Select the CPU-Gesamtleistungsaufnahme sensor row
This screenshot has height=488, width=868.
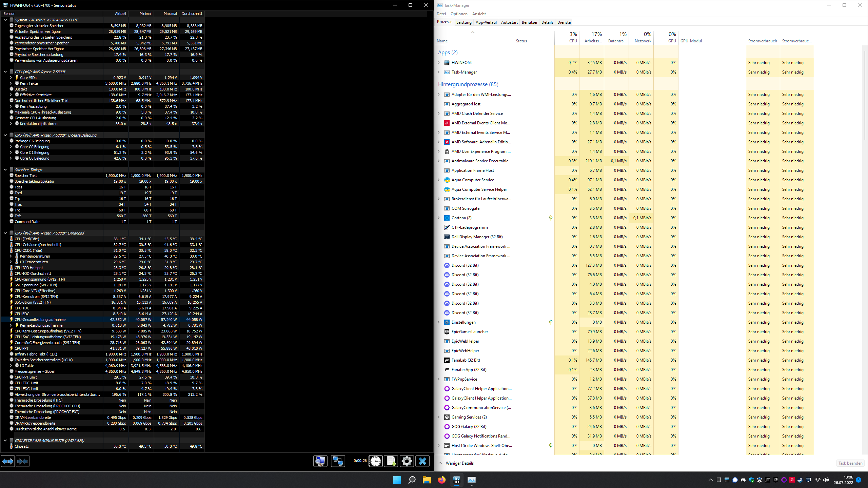tap(40, 320)
